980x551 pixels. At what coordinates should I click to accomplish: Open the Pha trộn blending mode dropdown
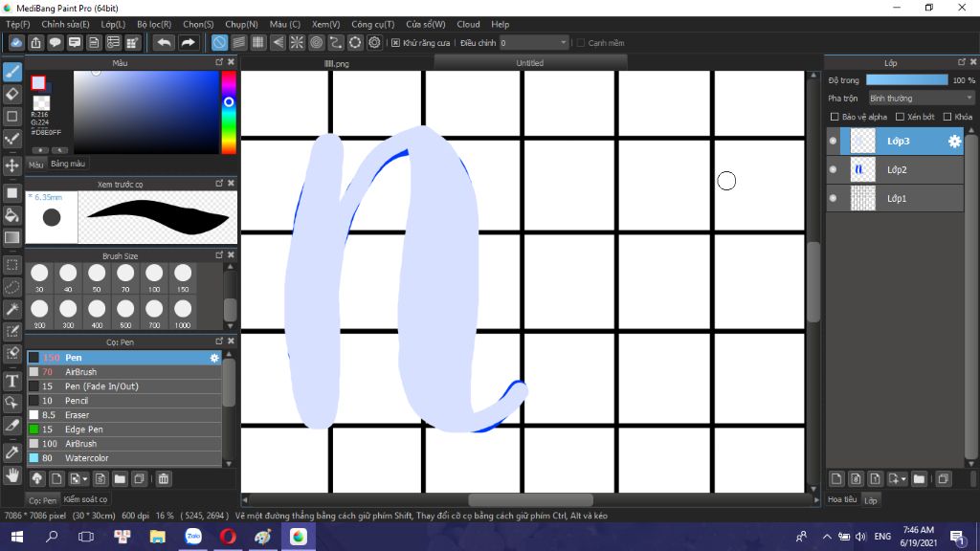922,99
